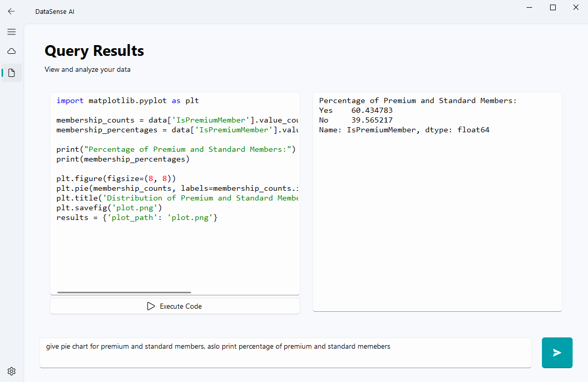This screenshot has height=382, width=588.
Task: Minimize the DataSense AI window
Action: (x=529, y=8)
